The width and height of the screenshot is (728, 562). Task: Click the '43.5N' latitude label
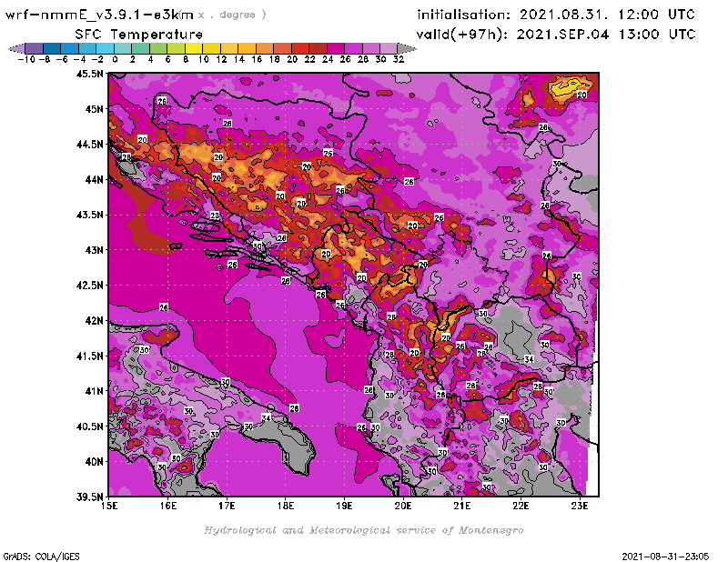(90, 215)
